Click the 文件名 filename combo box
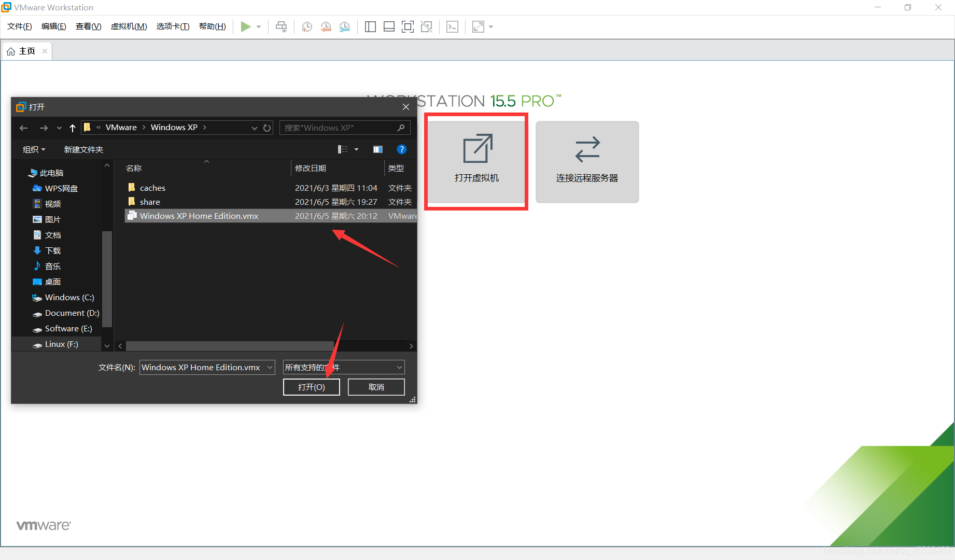 point(207,367)
